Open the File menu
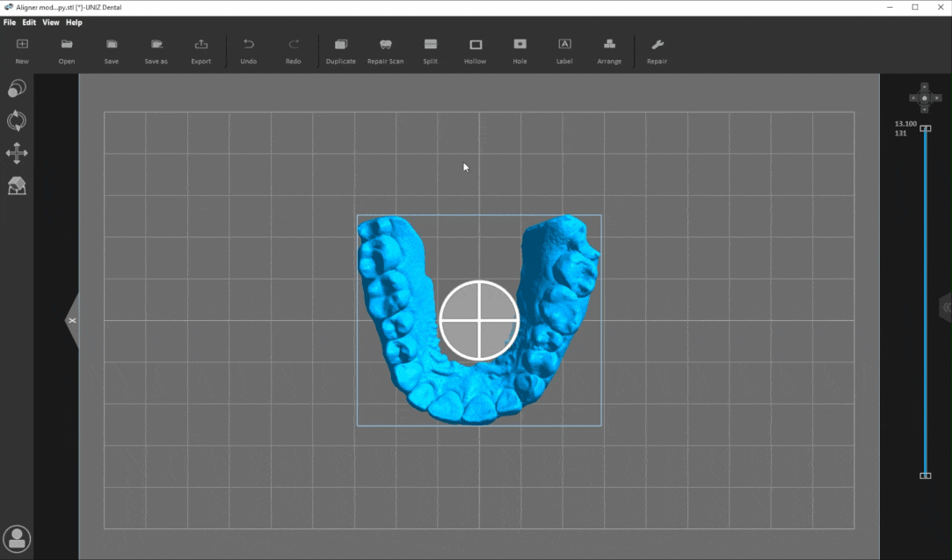The width and height of the screenshot is (952, 560). [10, 22]
